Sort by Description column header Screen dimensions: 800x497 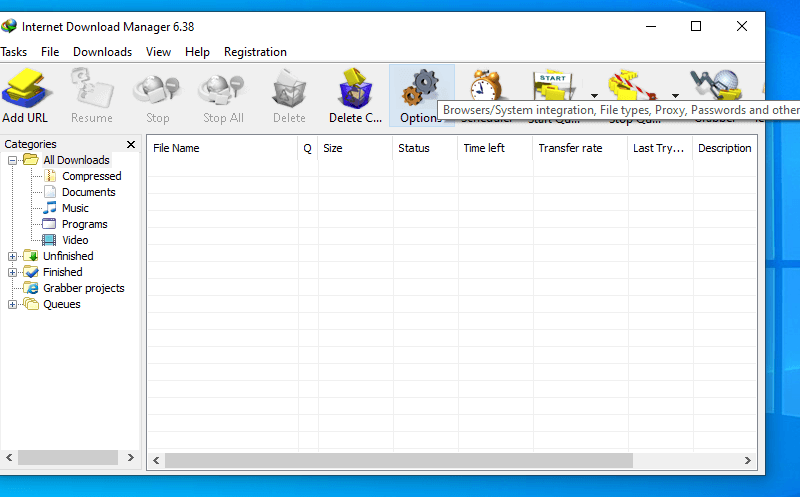pyautogui.click(x=724, y=148)
